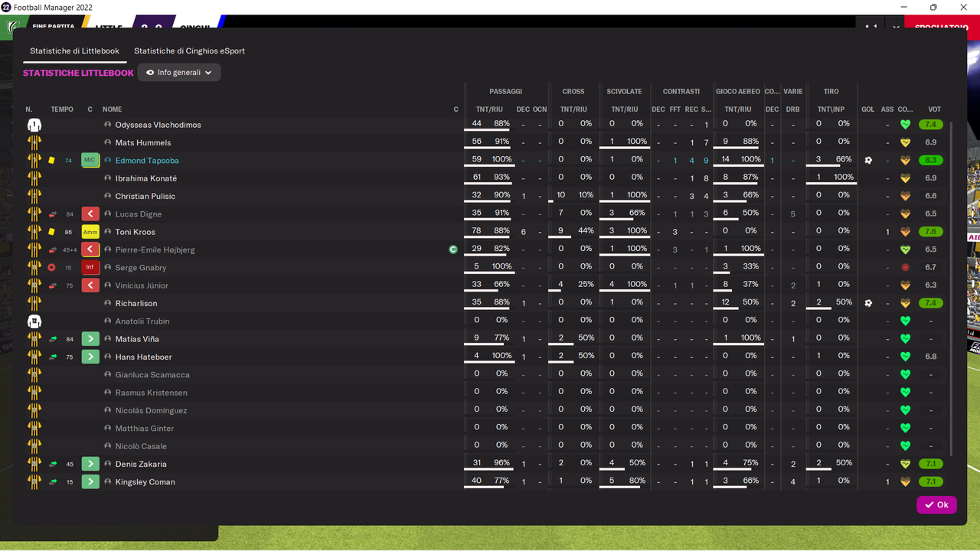
Task: Click the red injury cross icon for Gnabry
Action: pos(51,268)
